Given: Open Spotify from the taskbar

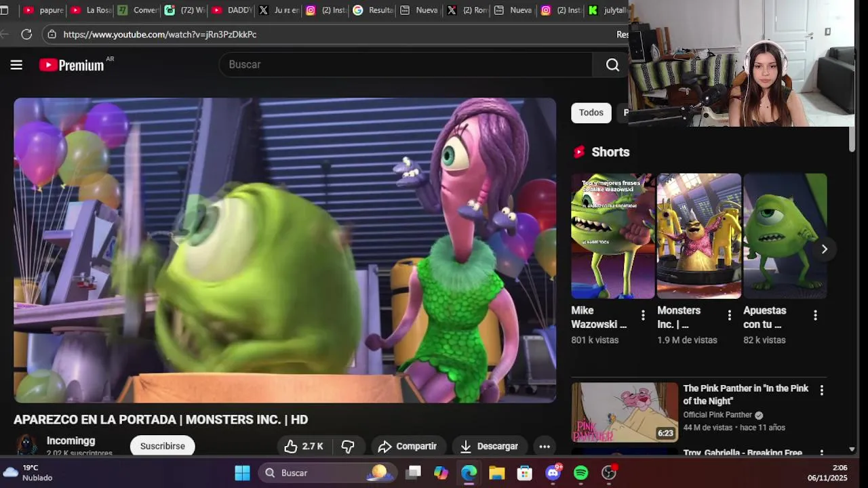Looking at the screenshot, I should pyautogui.click(x=581, y=472).
